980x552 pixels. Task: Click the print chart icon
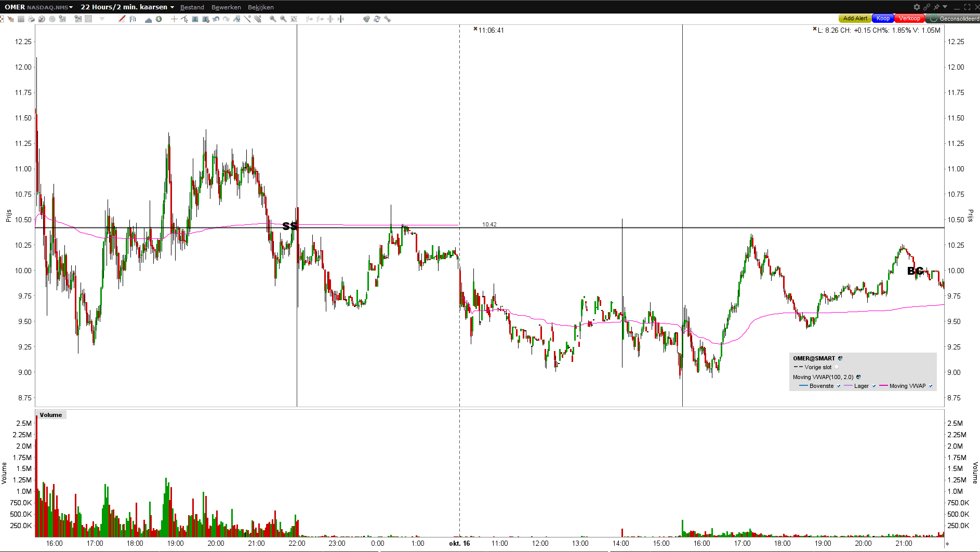[31, 19]
